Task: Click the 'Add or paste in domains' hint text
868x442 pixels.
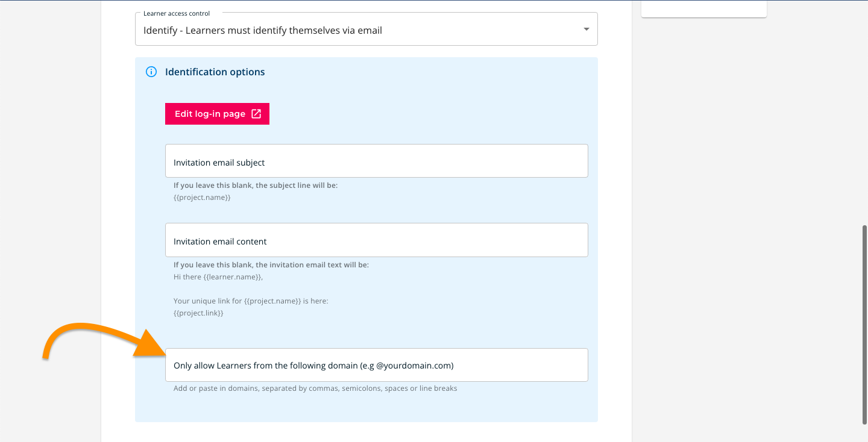Action: (315, 388)
